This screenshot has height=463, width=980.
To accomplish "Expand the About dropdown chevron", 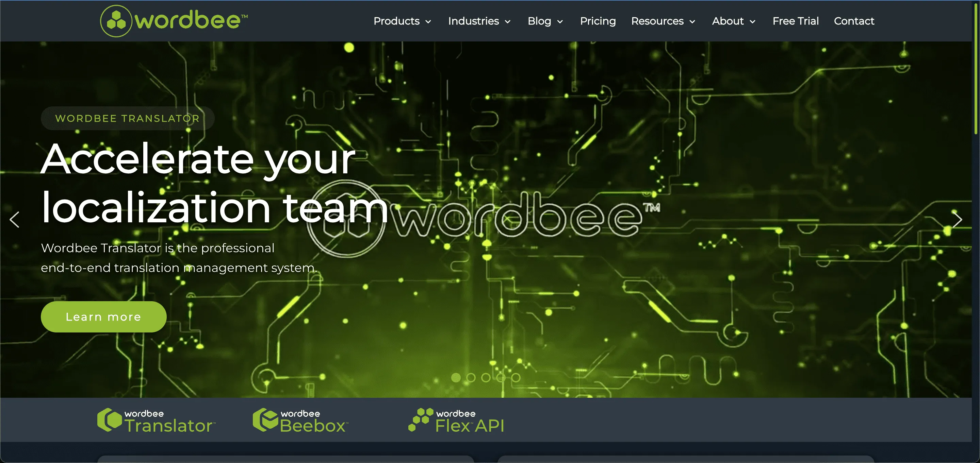I will pos(752,22).
